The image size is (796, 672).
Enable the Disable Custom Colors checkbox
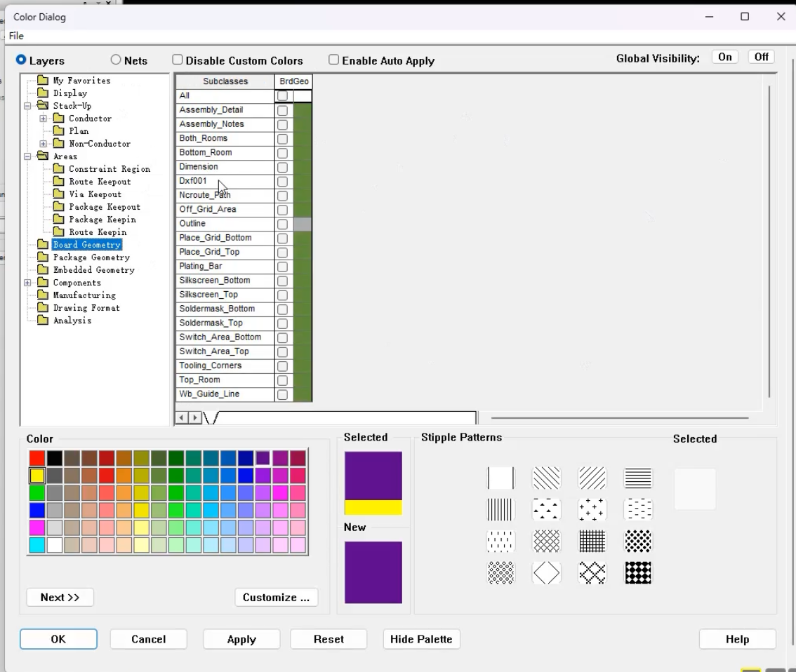pos(177,60)
